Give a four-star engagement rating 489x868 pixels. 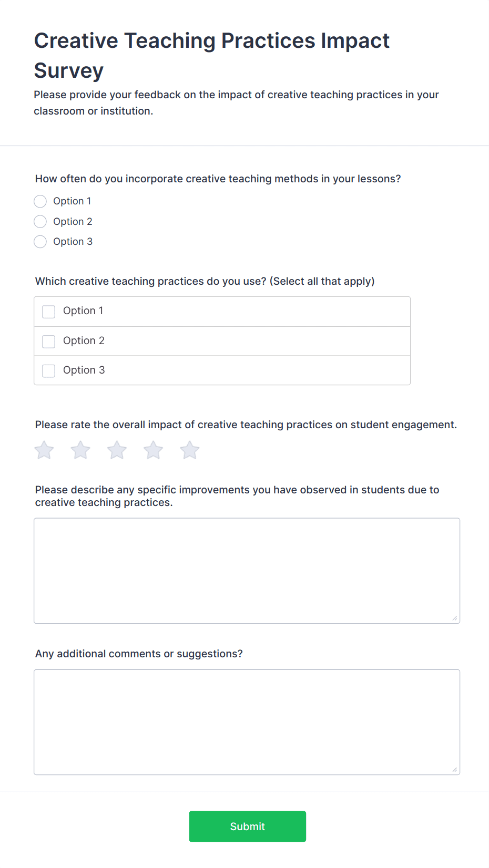coord(153,450)
